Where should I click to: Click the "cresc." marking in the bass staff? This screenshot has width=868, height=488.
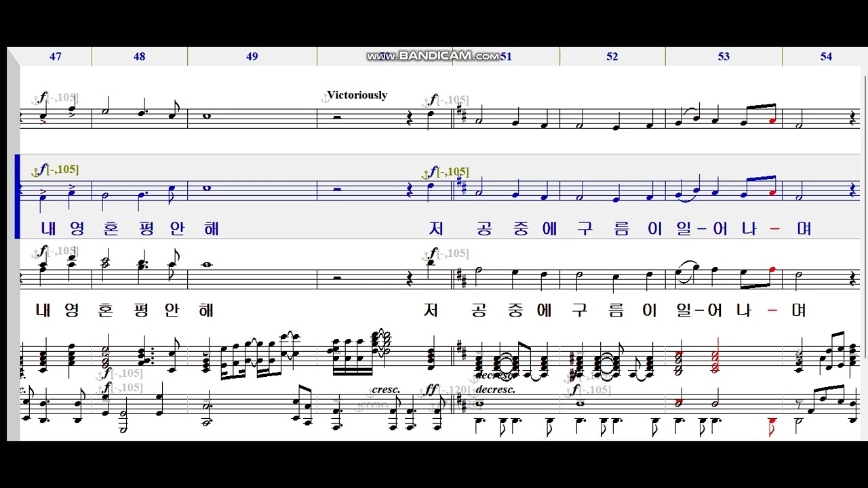coord(386,390)
